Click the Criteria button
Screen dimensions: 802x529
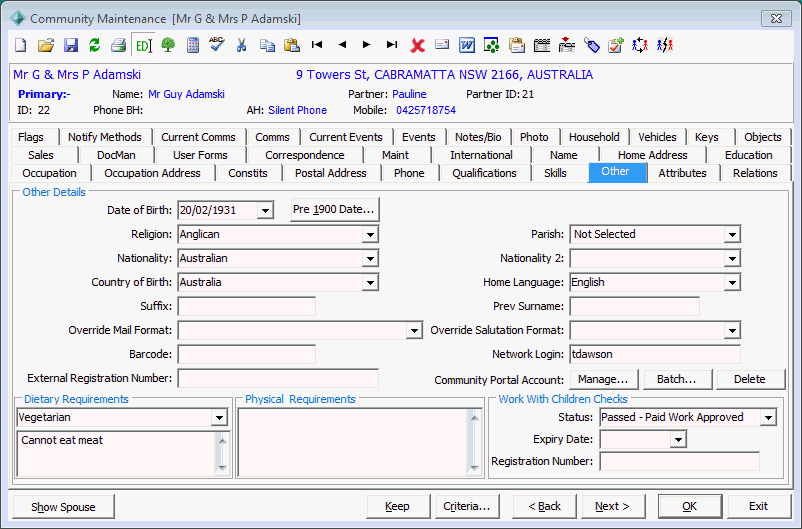point(467,506)
